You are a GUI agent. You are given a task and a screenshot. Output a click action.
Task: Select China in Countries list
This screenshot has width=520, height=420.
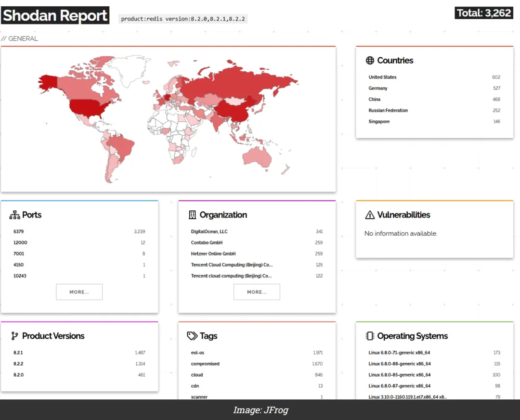pos(434,99)
